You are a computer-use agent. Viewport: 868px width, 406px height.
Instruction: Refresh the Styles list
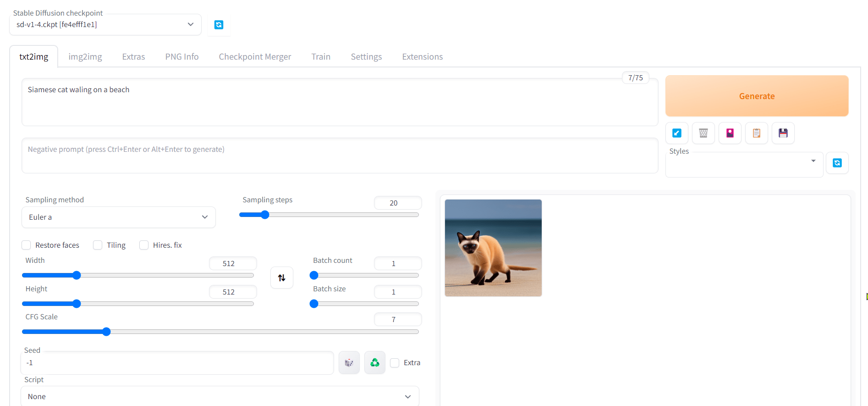(x=837, y=163)
